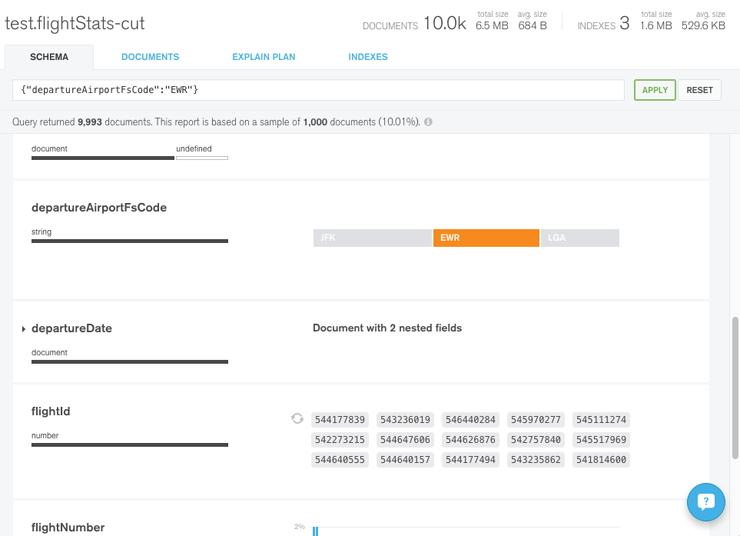The height and width of the screenshot is (536, 740).
Task: Click the blue flightNumber histogram bar
Action: (x=315, y=531)
